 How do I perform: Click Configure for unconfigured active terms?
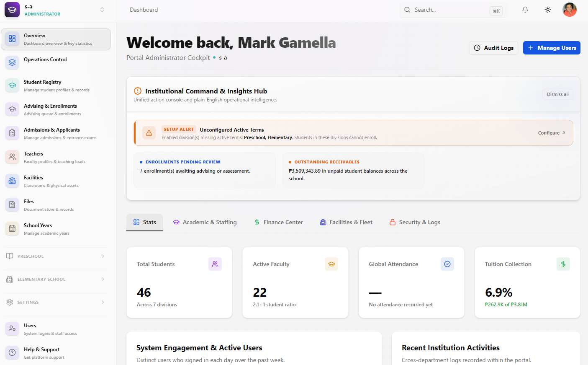pos(552,133)
